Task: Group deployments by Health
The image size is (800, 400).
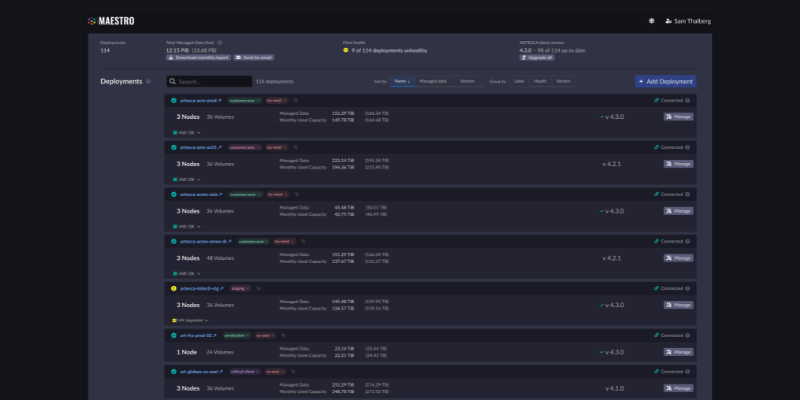Action: click(540, 81)
